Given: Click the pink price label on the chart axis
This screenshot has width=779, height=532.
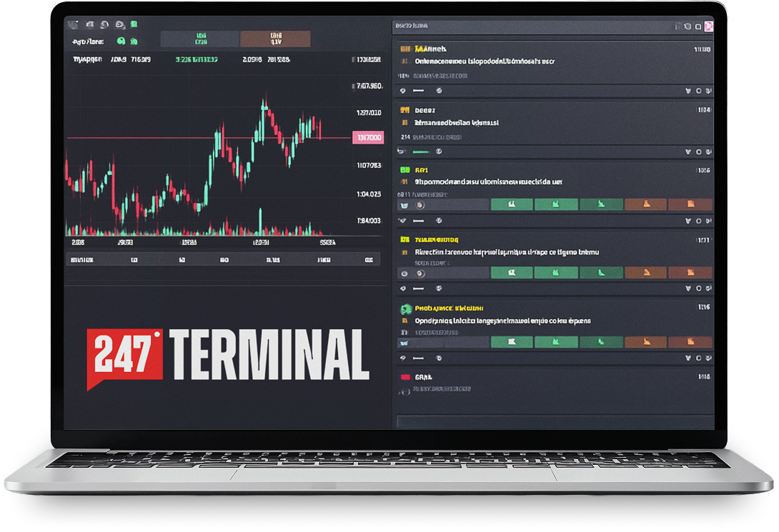Looking at the screenshot, I should click(367, 137).
